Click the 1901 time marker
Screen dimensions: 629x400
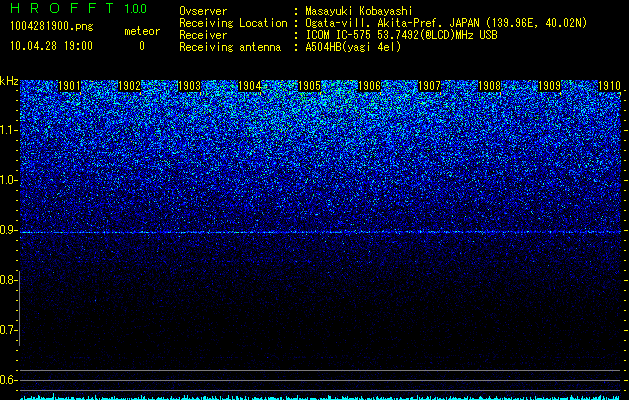(x=70, y=86)
